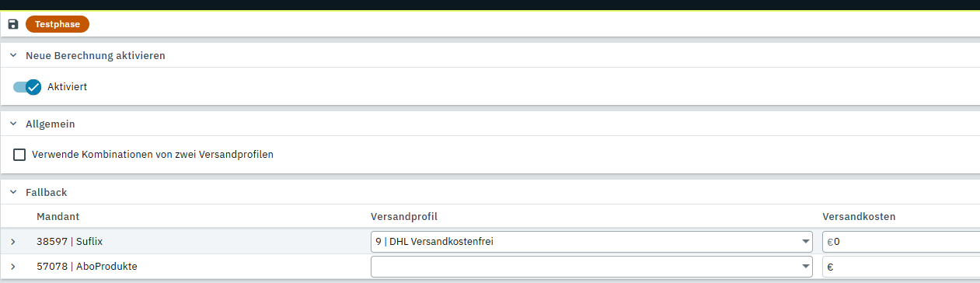Open empty Versandprofil dropdown for AboProdukte
Viewport: 980px width, 283px height.
coord(591,267)
